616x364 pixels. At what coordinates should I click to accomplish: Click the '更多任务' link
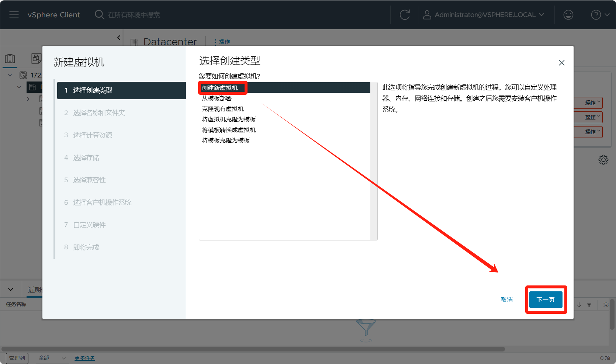point(84,358)
